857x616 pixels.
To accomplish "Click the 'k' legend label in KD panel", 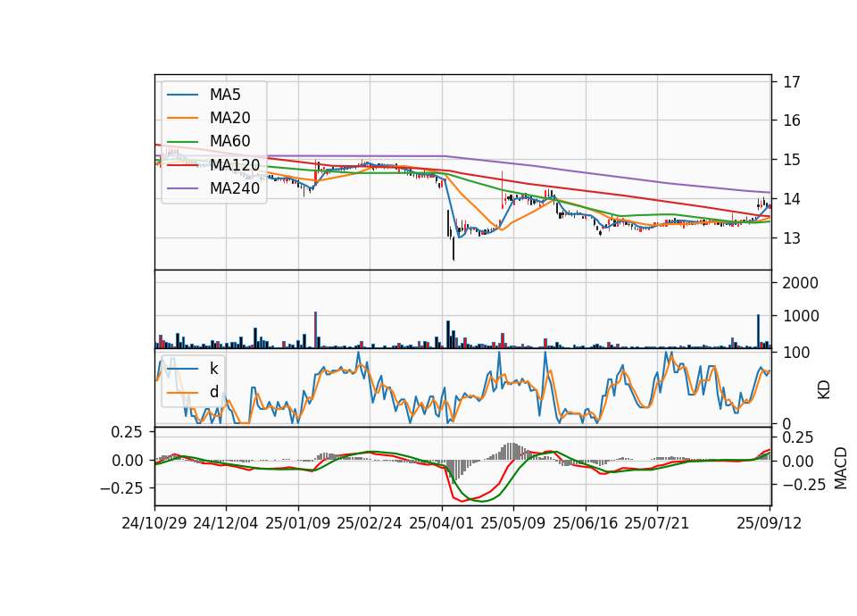I will coord(213,369).
